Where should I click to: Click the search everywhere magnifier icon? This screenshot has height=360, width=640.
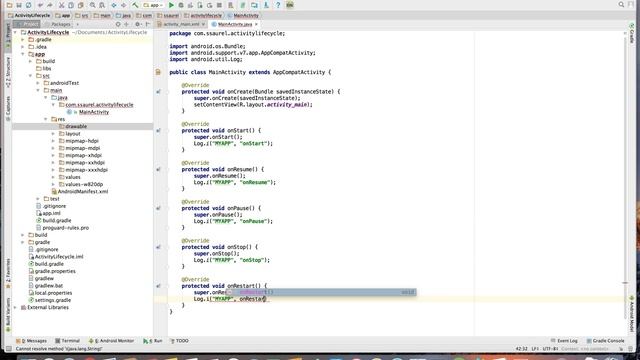tap(621, 4)
